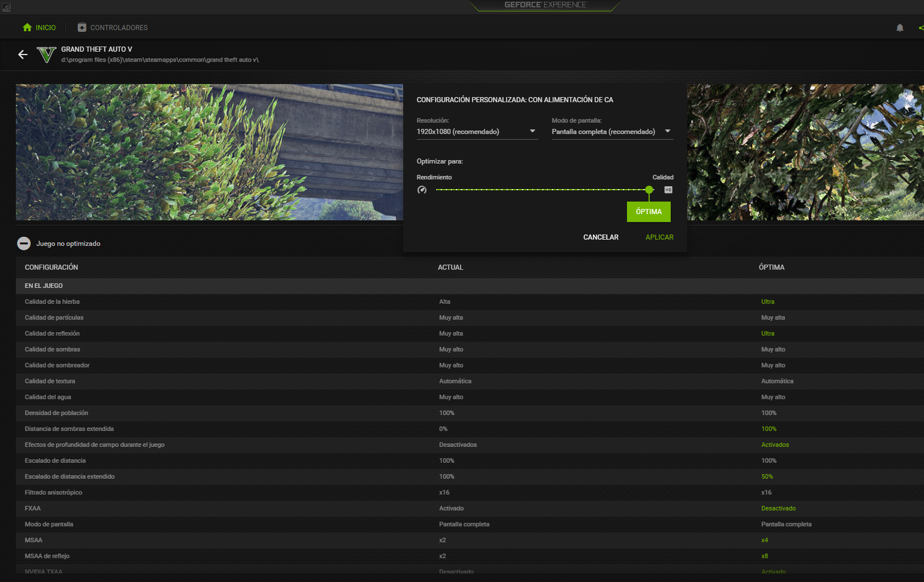Click the HQ quality icon by slider
The height and width of the screenshot is (582, 924).
[x=668, y=190]
